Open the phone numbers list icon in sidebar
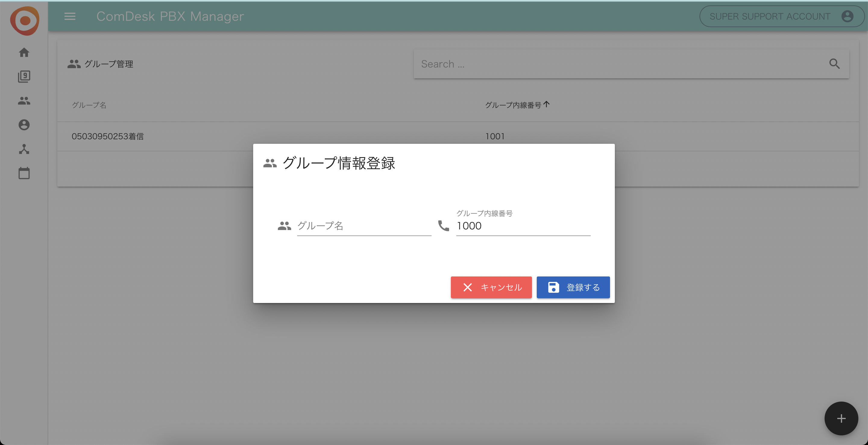The image size is (868, 445). pyautogui.click(x=24, y=76)
